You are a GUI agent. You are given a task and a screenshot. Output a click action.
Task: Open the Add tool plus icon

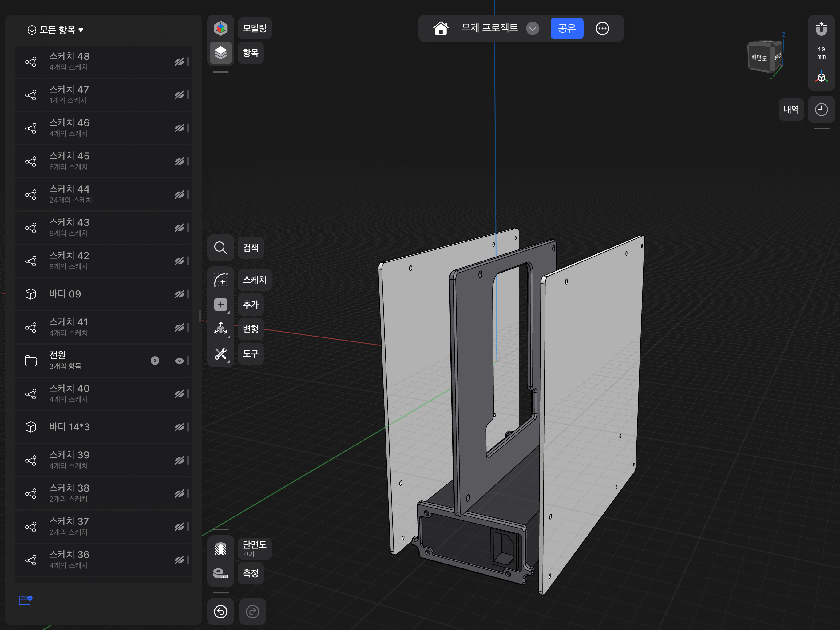pos(221,304)
